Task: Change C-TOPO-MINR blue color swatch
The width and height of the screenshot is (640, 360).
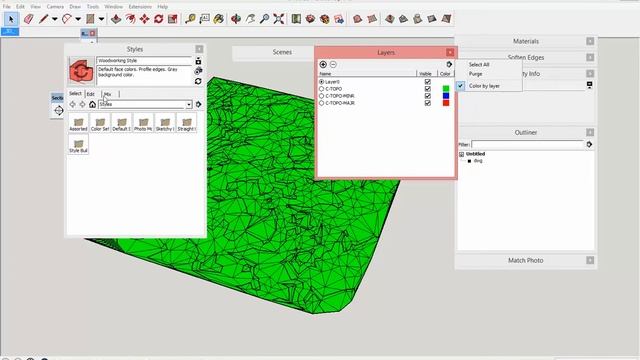Action: click(446, 96)
